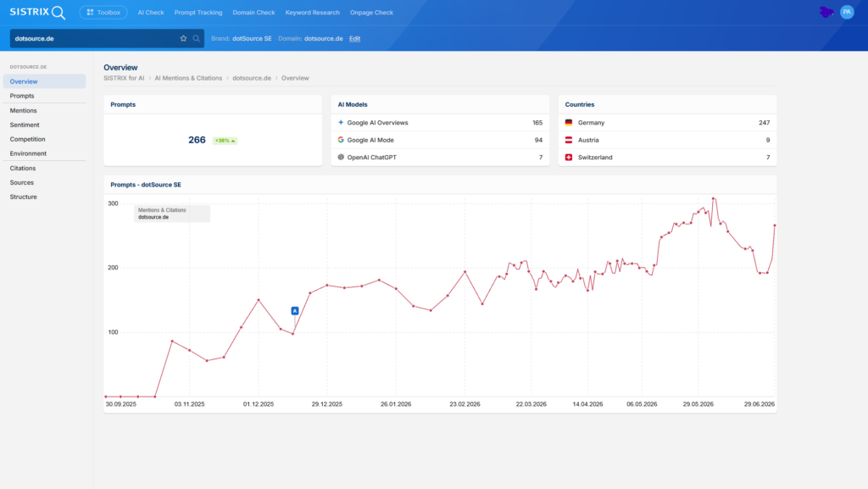Open Sources in the sidebar
This screenshot has width=868, height=489.
21,182
